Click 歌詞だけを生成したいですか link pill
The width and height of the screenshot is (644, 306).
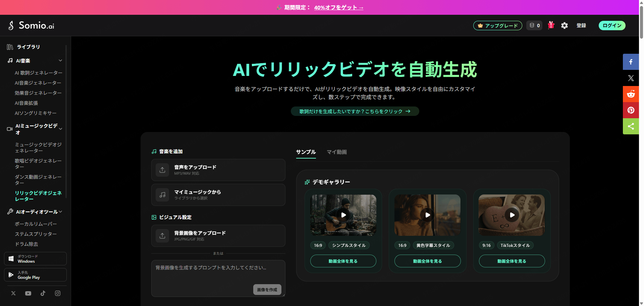(355, 111)
